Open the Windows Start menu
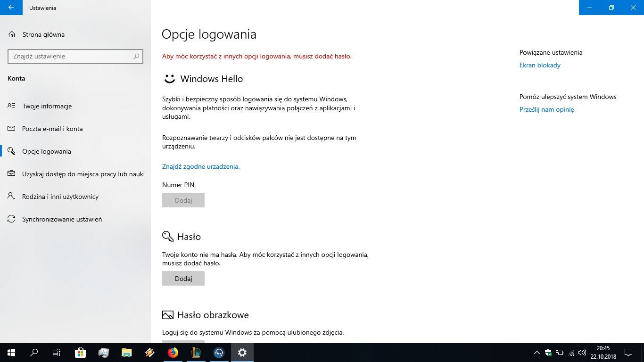Image resolution: width=644 pixels, height=362 pixels. 11,353
